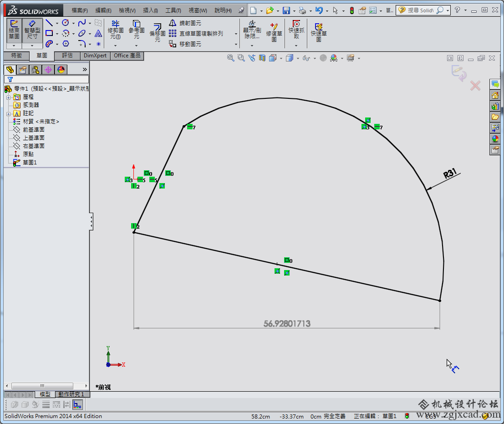The height and width of the screenshot is (424, 504).
Task: Click the red X cancel sketch icon
Action: click(475, 86)
